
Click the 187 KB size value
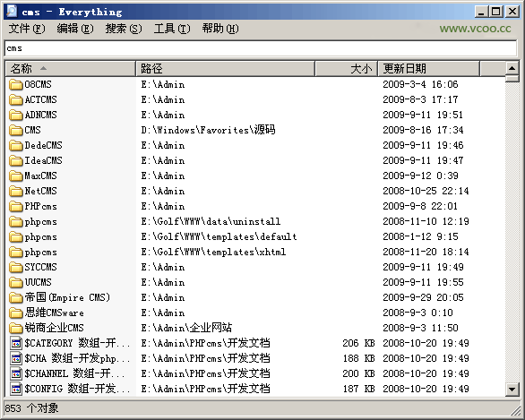[x=358, y=390]
